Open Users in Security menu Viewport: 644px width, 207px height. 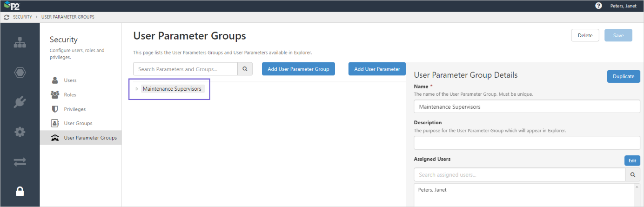coord(70,80)
